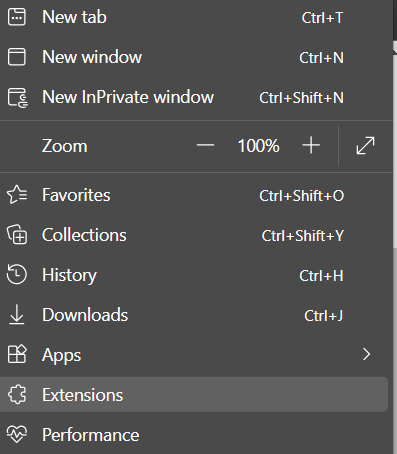Expand the Apps submenu arrow
The image size is (397, 454).
click(x=367, y=354)
